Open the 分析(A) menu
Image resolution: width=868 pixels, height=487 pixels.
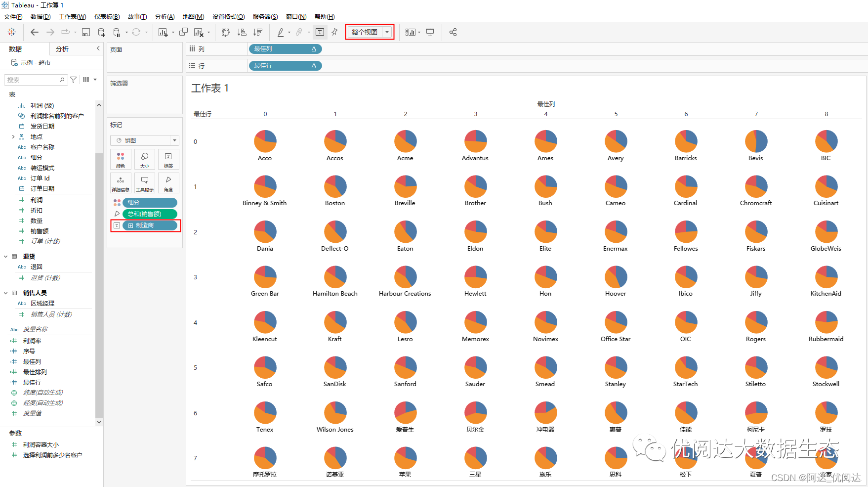click(165, 17)
